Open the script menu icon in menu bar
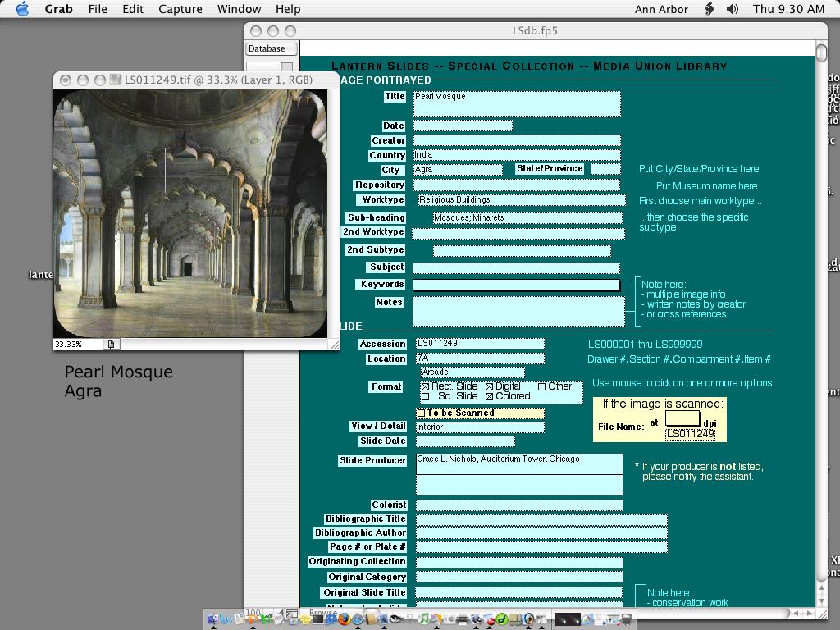The height and width of the screenshot is (630, 840). click(x=709, y=9)
